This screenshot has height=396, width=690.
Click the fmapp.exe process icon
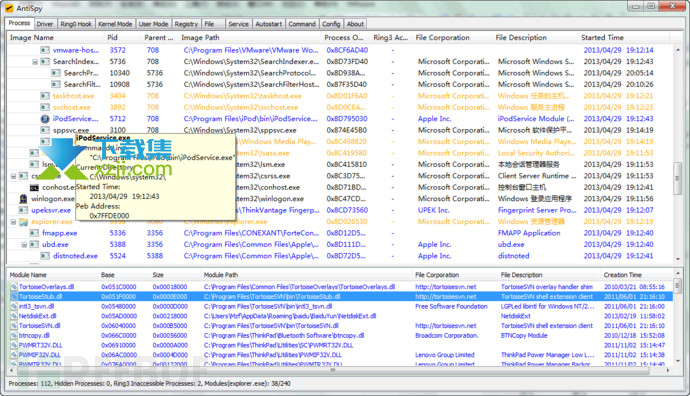34,233
